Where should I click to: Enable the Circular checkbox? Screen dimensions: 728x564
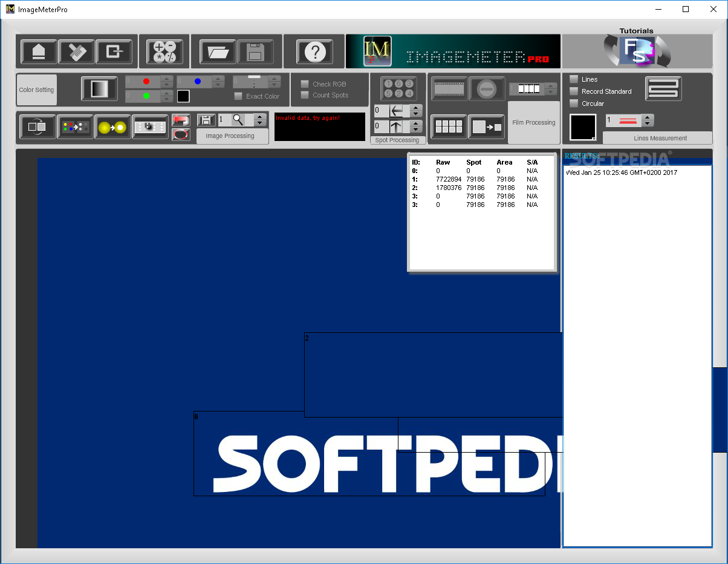point(574,103)
